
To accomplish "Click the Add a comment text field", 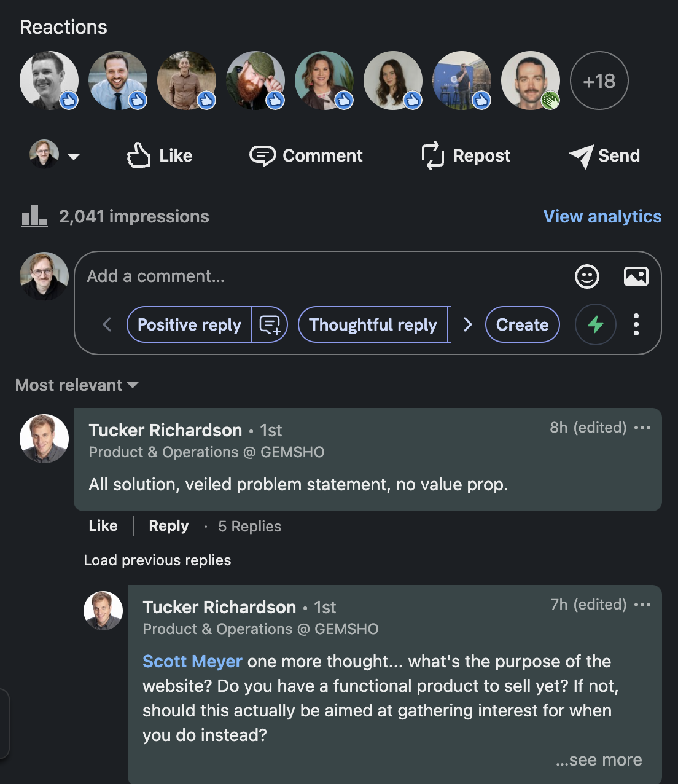I will [x=325, y=276].
